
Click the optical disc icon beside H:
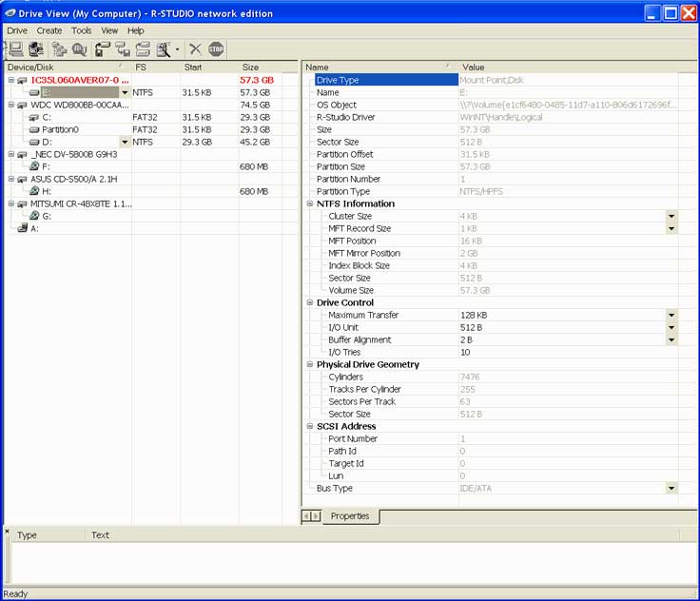(x=34, y=191)
